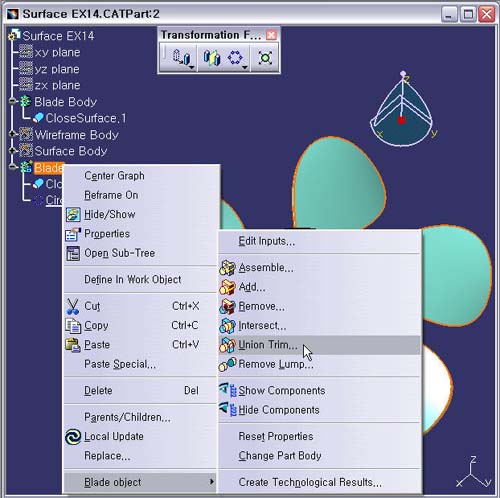Image resolution: width=500 pixels, height=498 pixels.
Task: Click the Circular Pattern toolbar icon
Action: click(235, 58)
